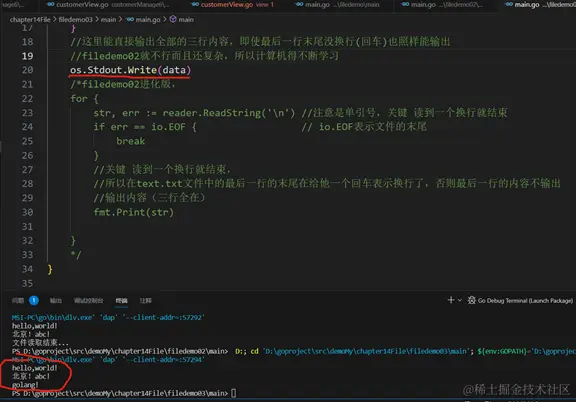This screenshot has height=402, width=576.
Task: Click the problems count badge showing 1
Action: point(34,300)
